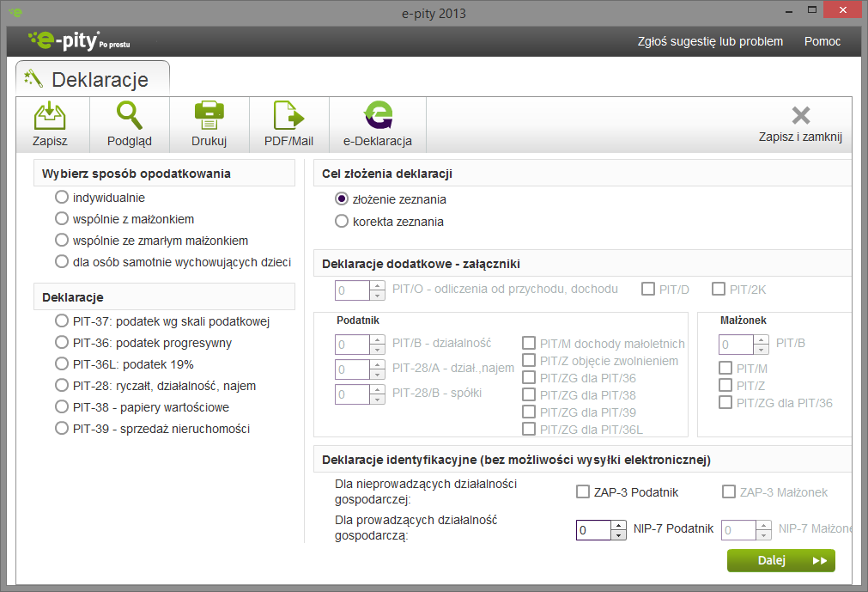868x592 pixels.
Task: Click the Zapisz save icon
Action: click(x=50, y=116)
